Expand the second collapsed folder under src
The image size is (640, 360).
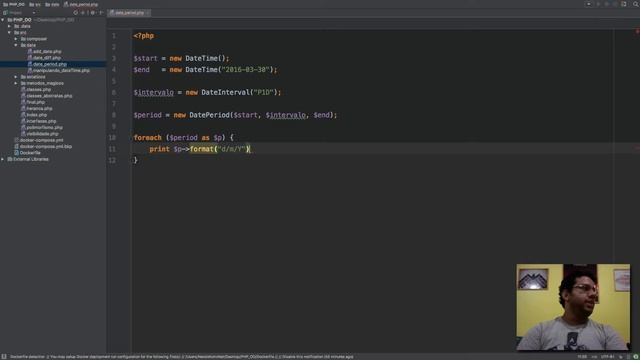click(16, 77)
